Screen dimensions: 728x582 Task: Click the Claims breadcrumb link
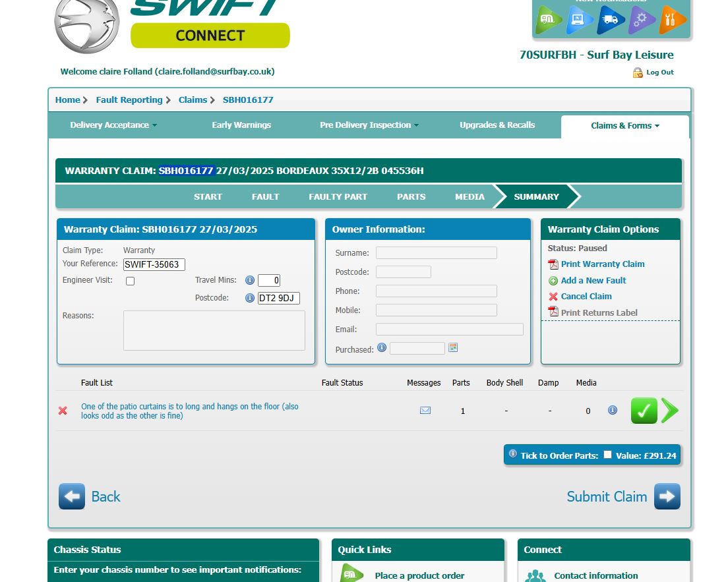193,100
